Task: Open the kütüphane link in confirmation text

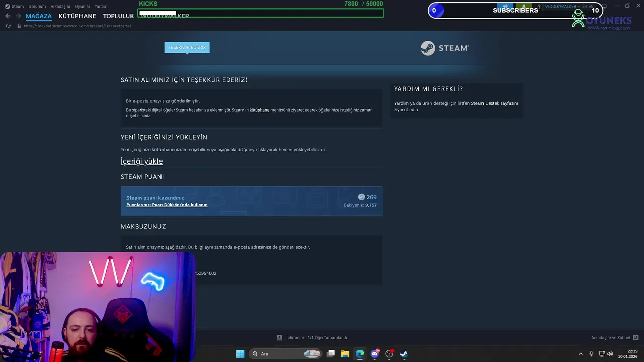Action: [259, 110]
